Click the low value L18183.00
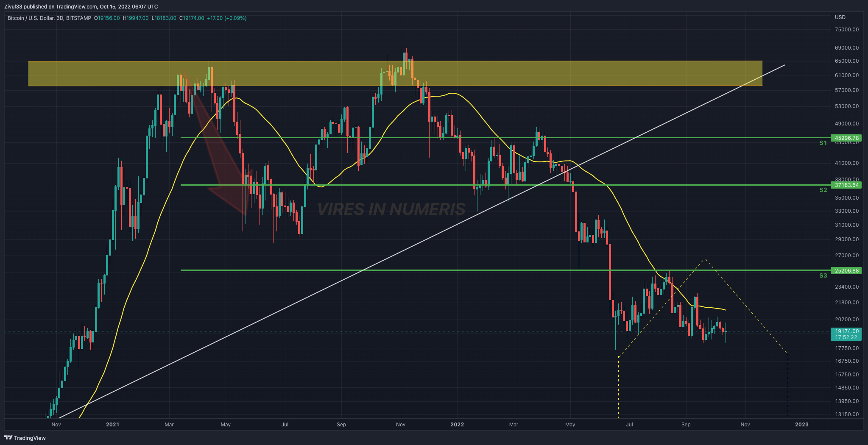868x445 pixels. click(164, 18)
